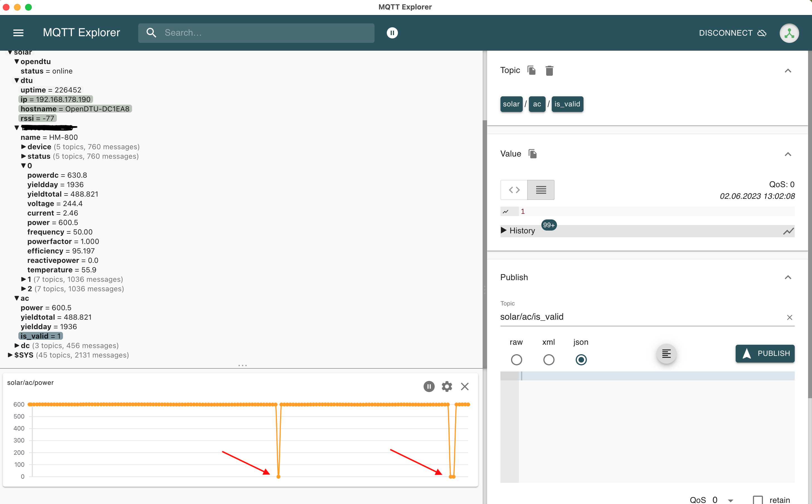Click the PUBLISH button

tap(765, 354)
